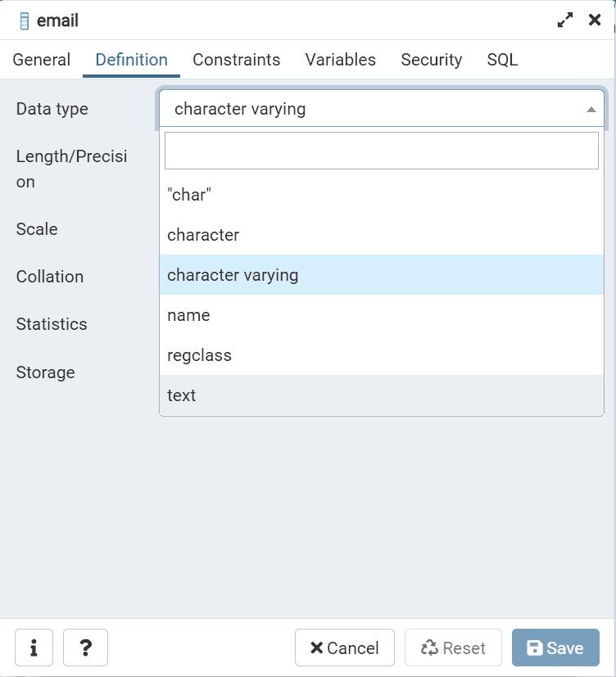Open the Security tab
The width and height of the screenshot is (616, 677).
tap(431, 60)
